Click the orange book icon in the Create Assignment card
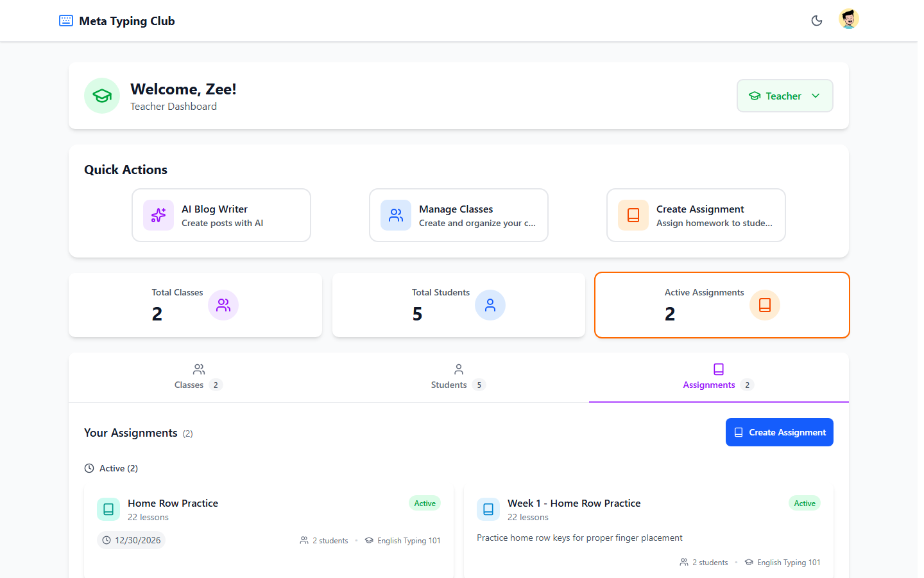Screen dimensions: 924x578 click(x=633, y=215)
